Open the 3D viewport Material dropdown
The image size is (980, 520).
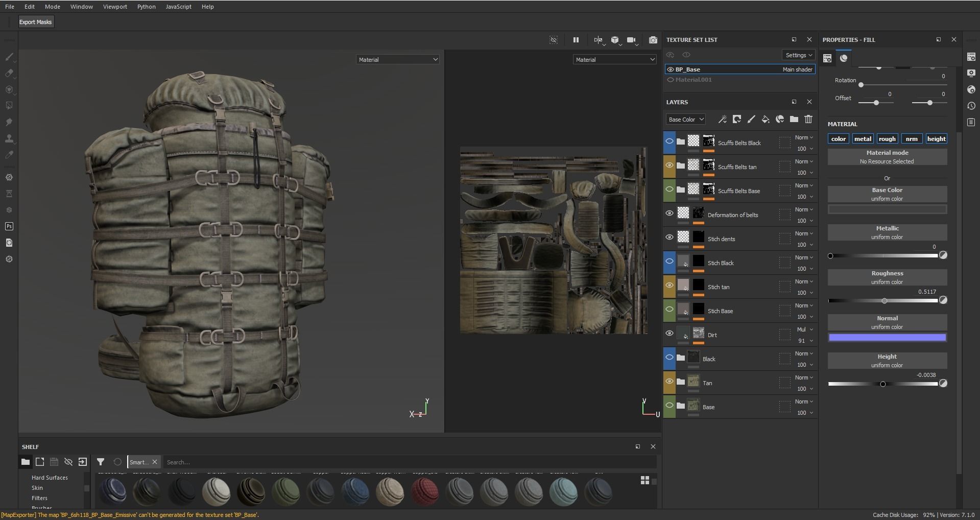click(x=397, y=60)
